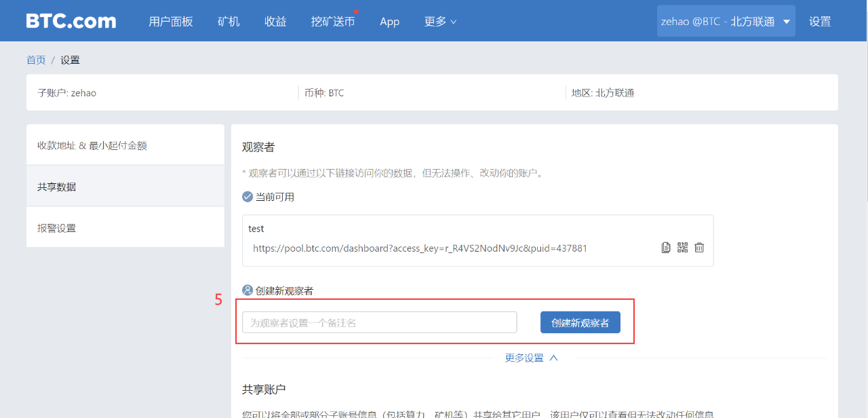Click the 币种: BTC text
868x418 pixels.
tap(324, 92)
